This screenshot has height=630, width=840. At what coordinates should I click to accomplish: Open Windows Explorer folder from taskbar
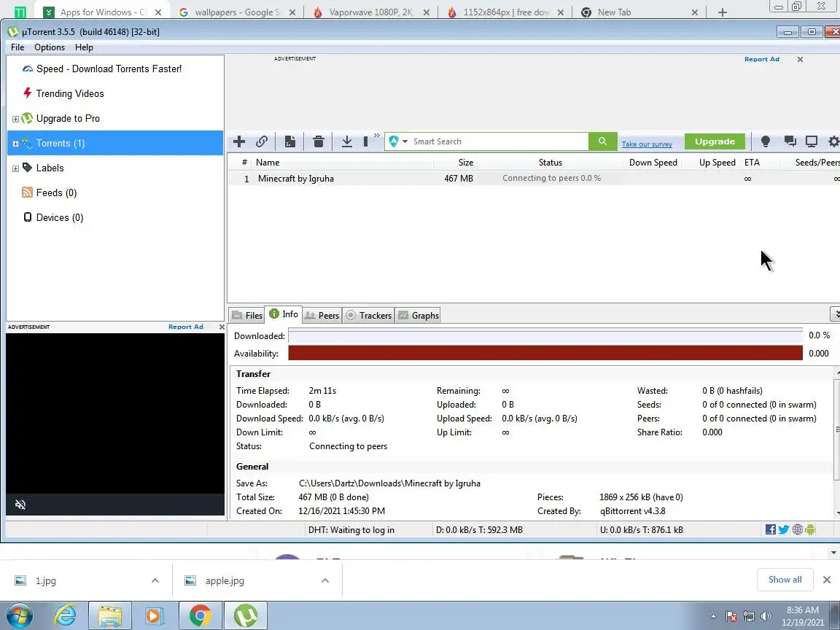109,615
